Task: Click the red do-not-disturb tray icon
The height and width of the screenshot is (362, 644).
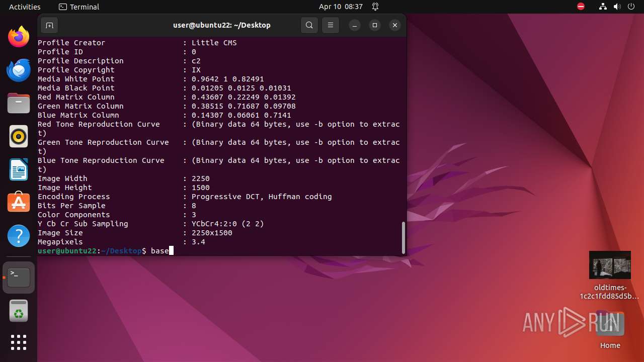Action: pyautogui.click(x=581, y=7)
